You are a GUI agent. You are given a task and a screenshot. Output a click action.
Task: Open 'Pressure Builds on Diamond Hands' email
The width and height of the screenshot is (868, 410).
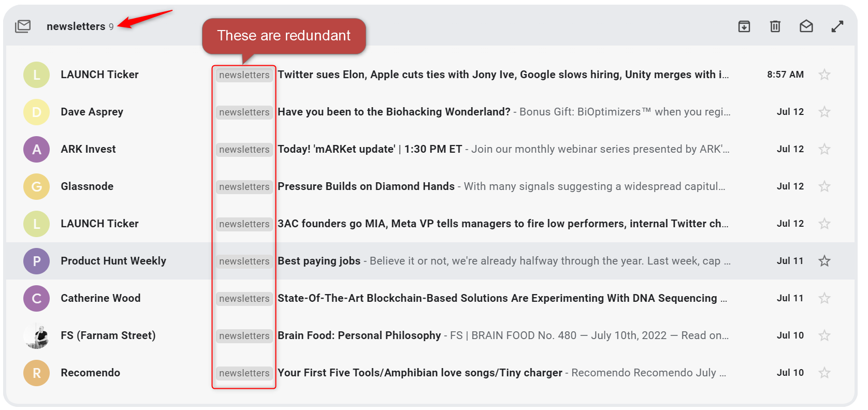pos(366,186)
